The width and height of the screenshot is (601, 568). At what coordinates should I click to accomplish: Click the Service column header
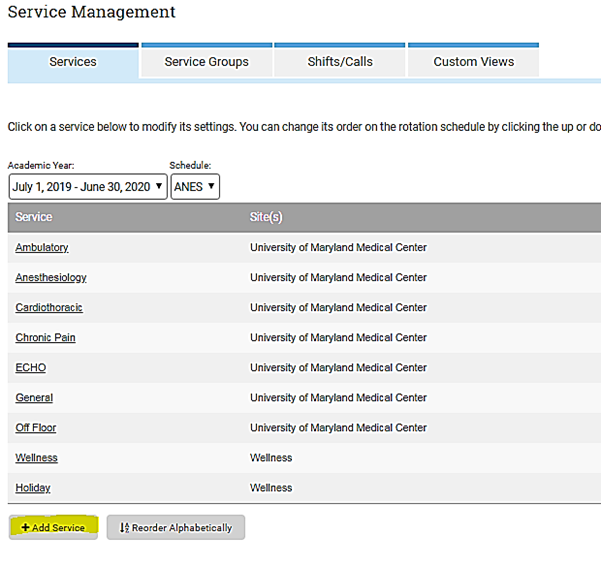tap(34, 217)
